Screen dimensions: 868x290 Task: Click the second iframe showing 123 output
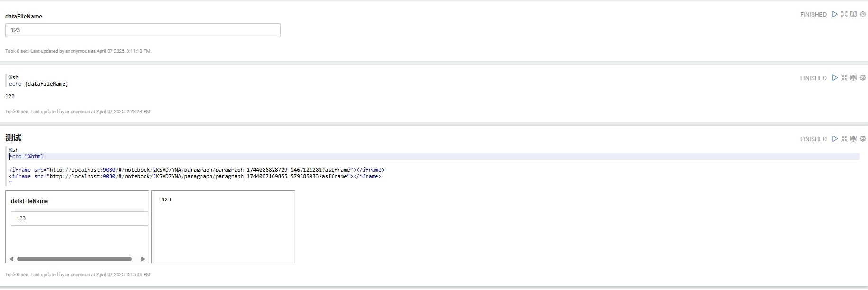223,227
